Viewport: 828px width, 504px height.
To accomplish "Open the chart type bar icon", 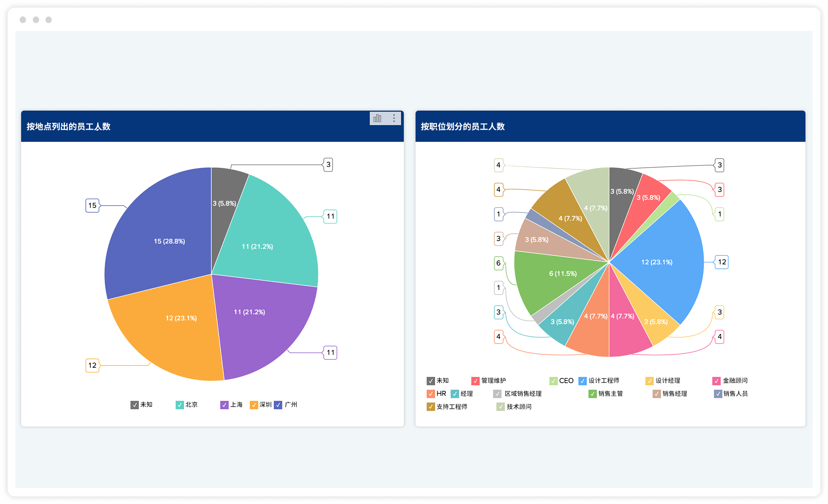I will pos(378,118).
